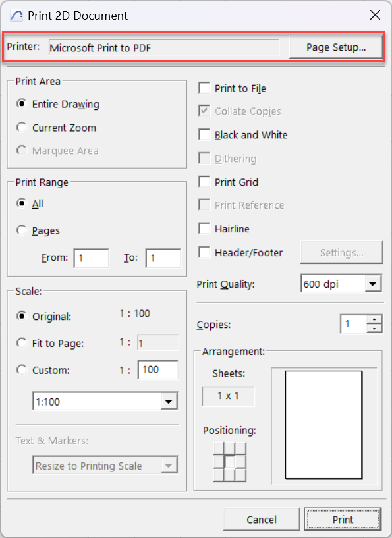Select the Current Zoom print area
Image resolution: width=392 pixels, height=538 pixels.
coord(22,128)
